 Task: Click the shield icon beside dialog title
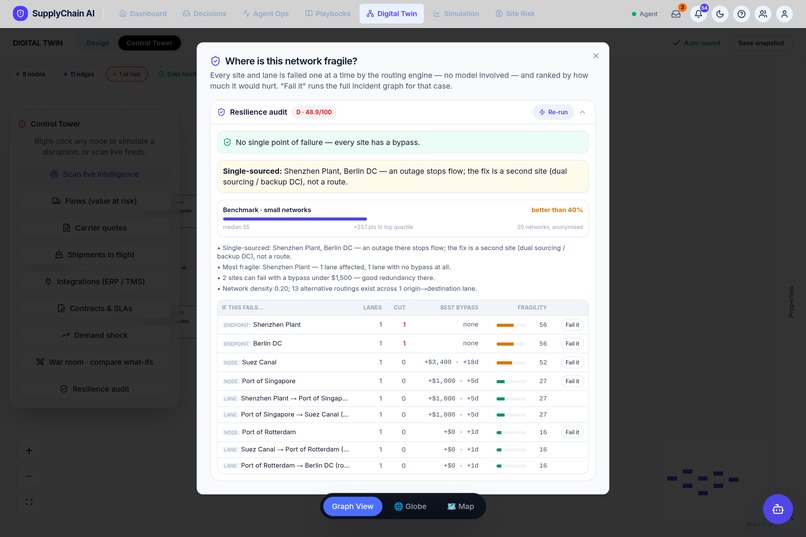215,61
